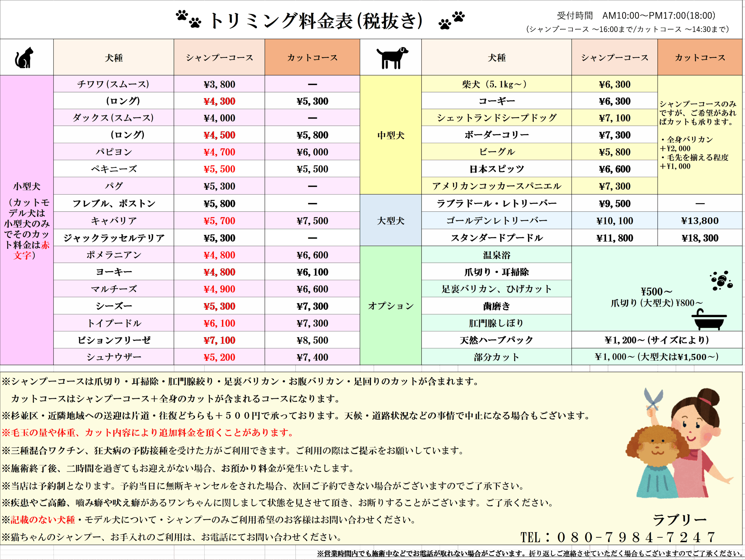
Task: Click the TEL phone number line
Action: [x=618, y=537]
